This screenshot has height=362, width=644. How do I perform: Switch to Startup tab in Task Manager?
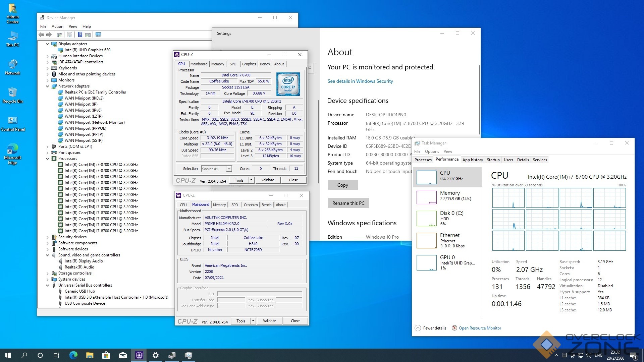click(493, 160)
